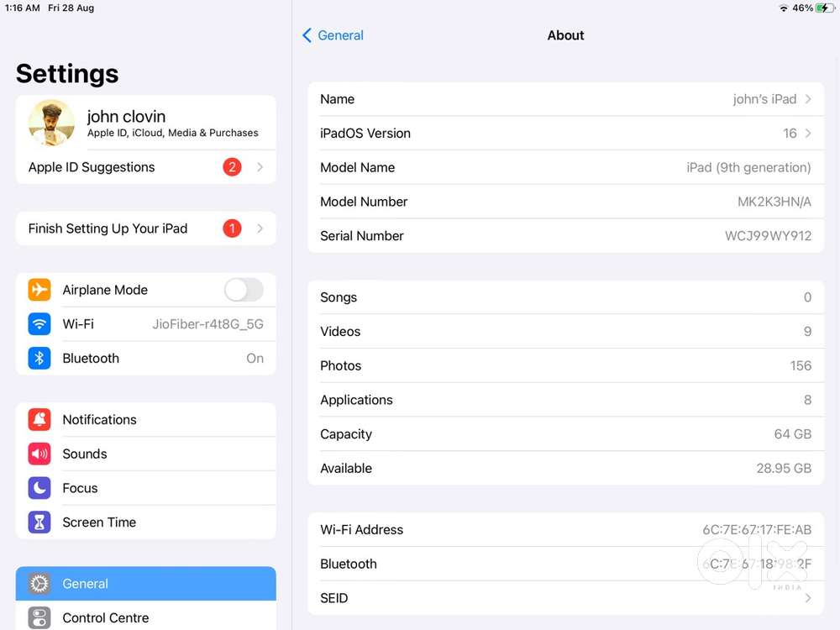Tap the General gear icon
The image size is (840, 630).
39,584
